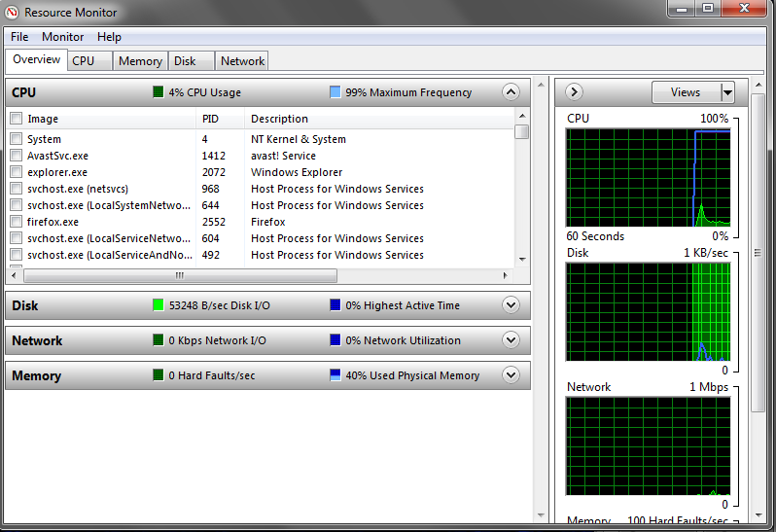
Task: Check the svchost.exe PID 604 checkbox
Action: (x=17, y=238)
